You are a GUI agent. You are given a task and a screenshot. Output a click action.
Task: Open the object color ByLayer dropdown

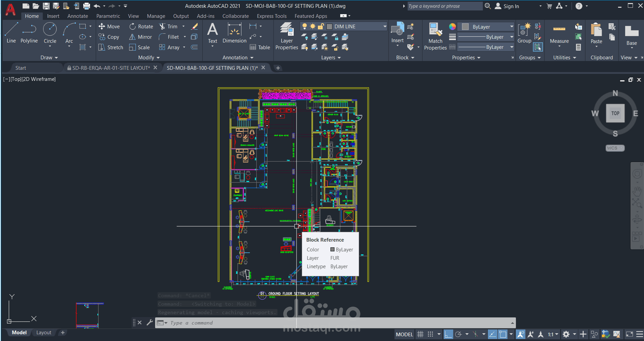pos(511,27)
